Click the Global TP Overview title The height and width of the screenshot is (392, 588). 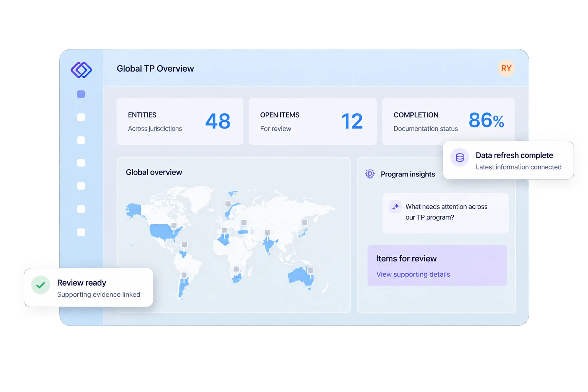(x=155, y=69)
